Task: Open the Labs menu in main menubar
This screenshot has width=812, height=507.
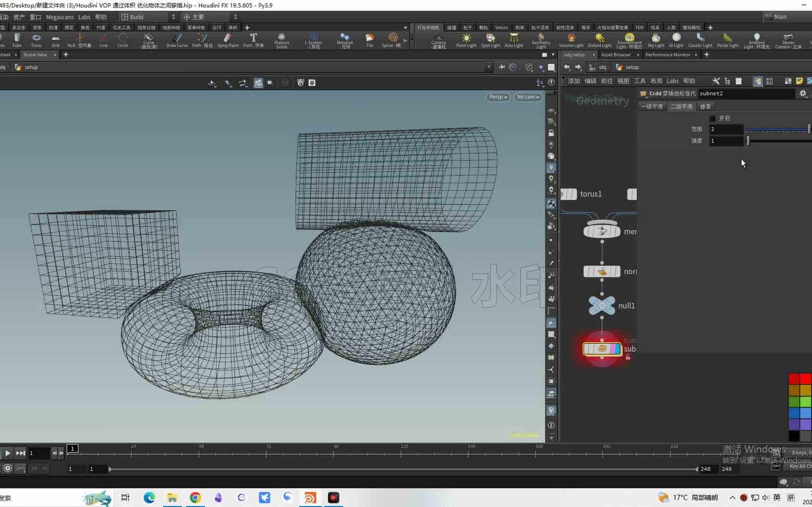Action: point(85,17)
